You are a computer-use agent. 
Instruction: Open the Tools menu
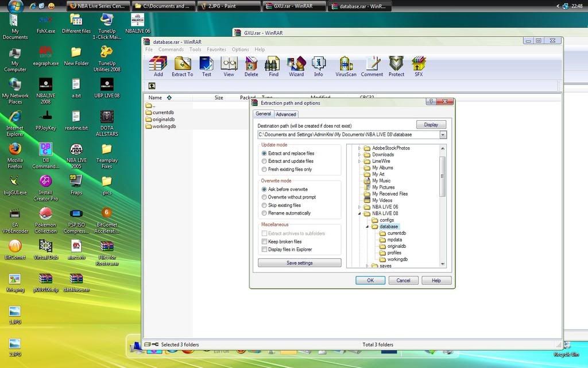pyautogui.click(x=195, y=49)
